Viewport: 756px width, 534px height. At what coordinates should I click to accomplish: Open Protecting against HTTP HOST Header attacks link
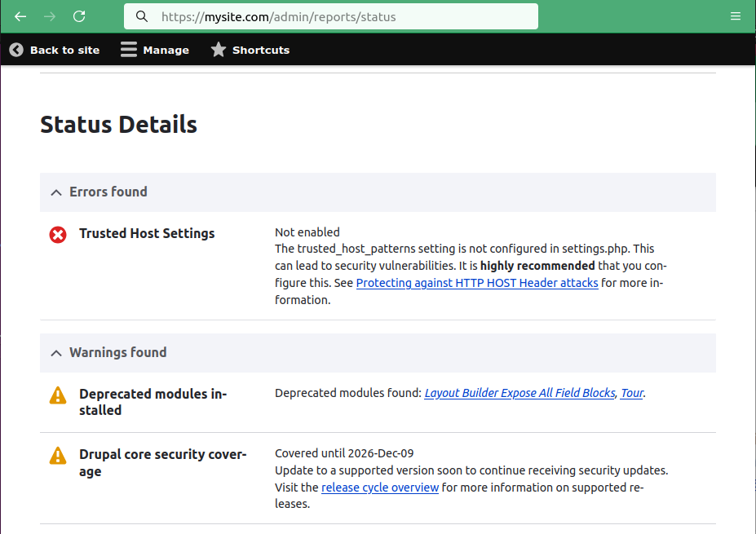477,283
